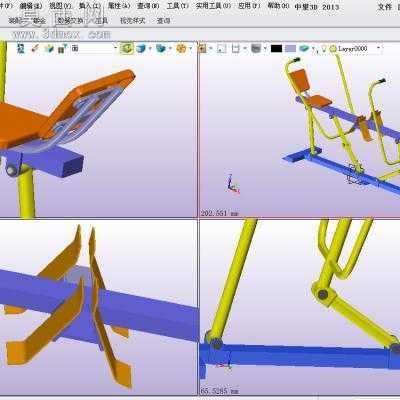Viewport: 400px width, 400px height.
Task: Click the filter icon beside the 面 box
Action: (62, 49)
